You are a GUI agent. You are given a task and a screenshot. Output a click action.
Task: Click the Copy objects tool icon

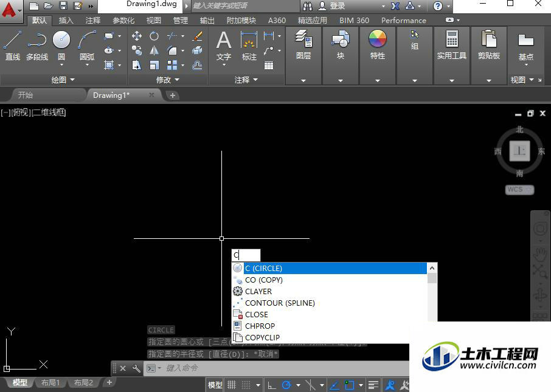point(136,50)
